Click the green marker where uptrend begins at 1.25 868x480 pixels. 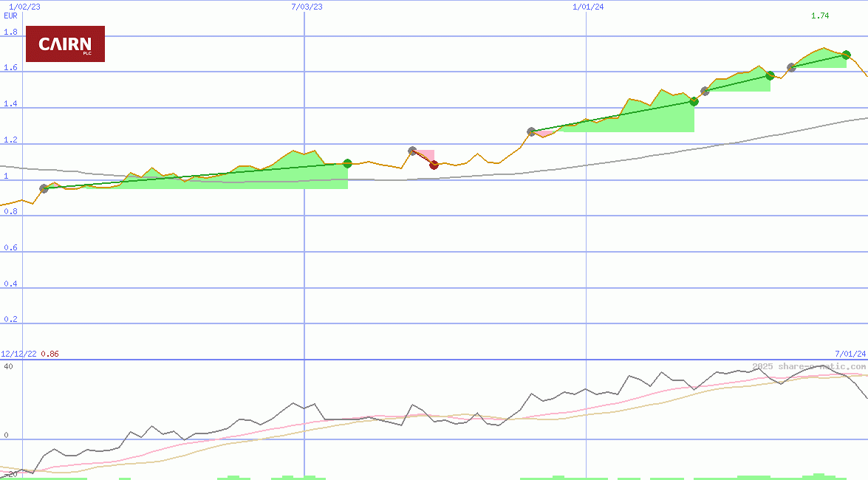click(531, 131)
